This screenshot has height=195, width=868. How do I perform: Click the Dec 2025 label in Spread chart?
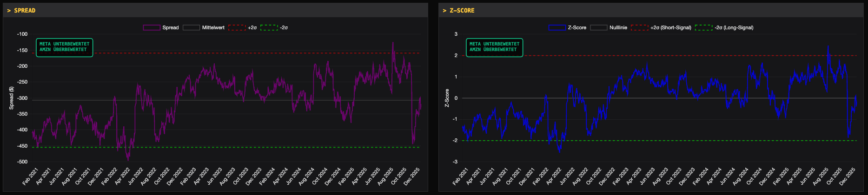[x=411, y=177]
